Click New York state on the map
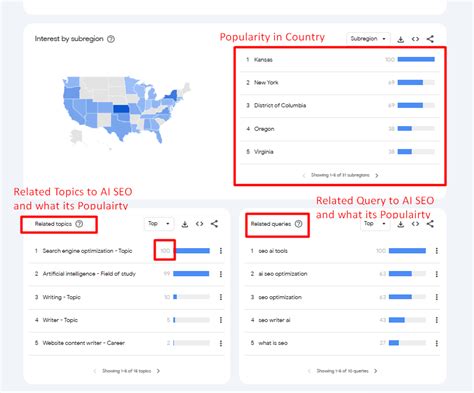 tap(172, 95)
